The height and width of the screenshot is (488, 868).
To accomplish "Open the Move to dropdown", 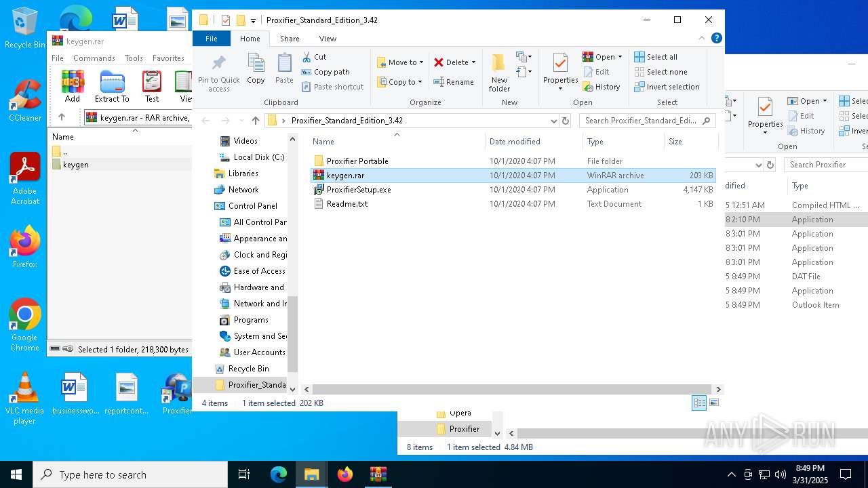I will pyautogui.click(x=400, y=62).
